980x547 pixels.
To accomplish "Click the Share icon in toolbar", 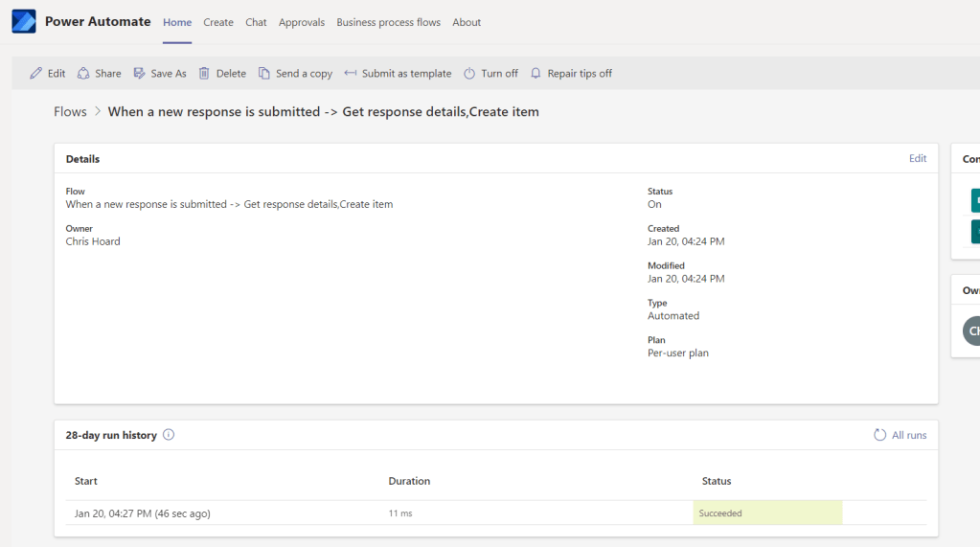I will (x=84, y=74).
